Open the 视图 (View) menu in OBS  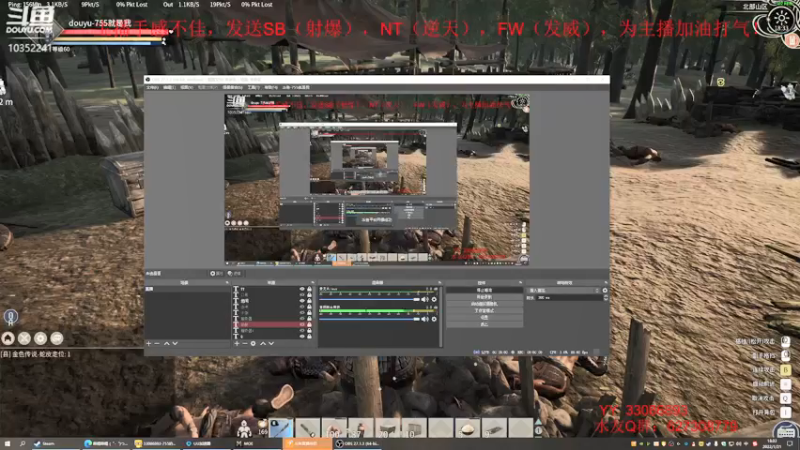coord(187,87)
